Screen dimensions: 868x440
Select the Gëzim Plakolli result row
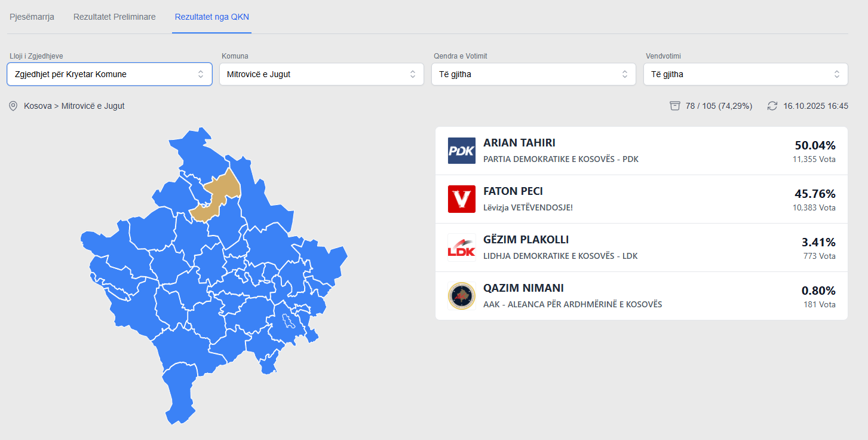tap(641, 247)
